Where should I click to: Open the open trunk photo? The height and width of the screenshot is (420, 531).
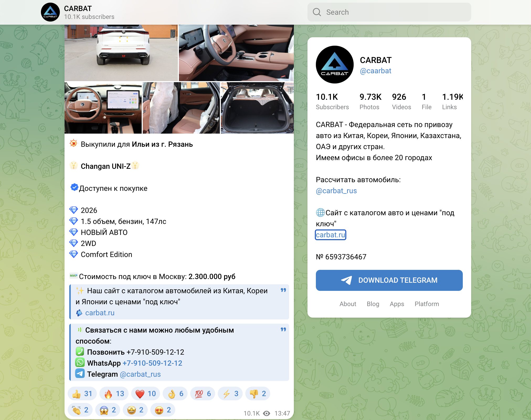pos(257,108)
